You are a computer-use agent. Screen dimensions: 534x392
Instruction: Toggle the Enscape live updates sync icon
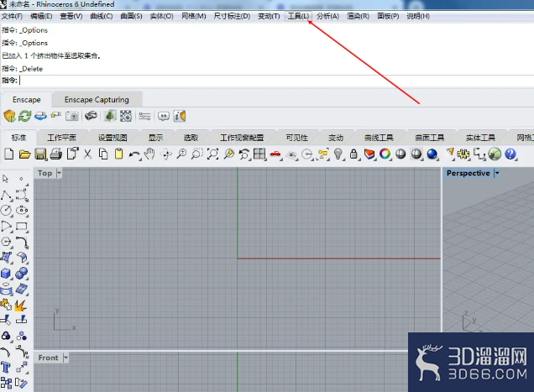(x=25, y=116)
